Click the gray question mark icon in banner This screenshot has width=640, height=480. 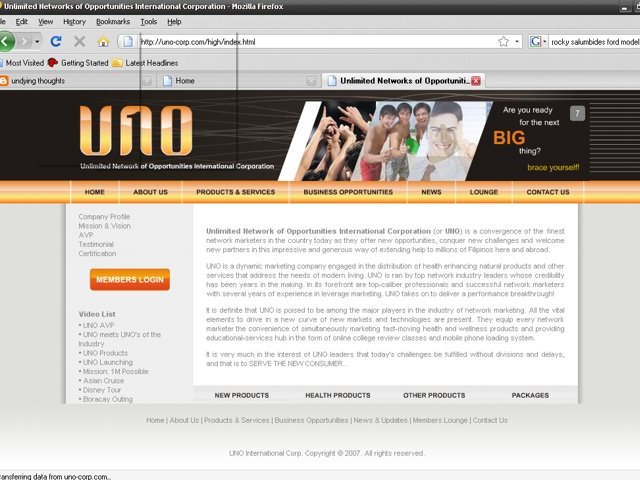577,113
